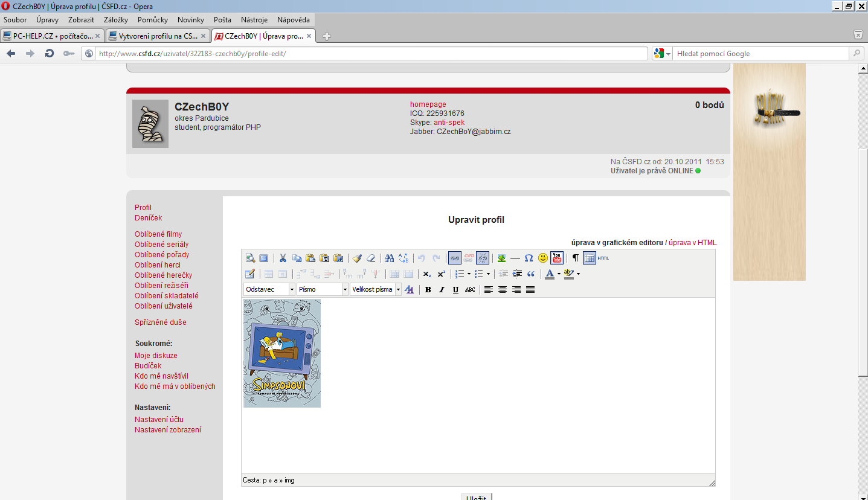
Task: Insert an emoticon via smiley icon
Action: (543, 258)
